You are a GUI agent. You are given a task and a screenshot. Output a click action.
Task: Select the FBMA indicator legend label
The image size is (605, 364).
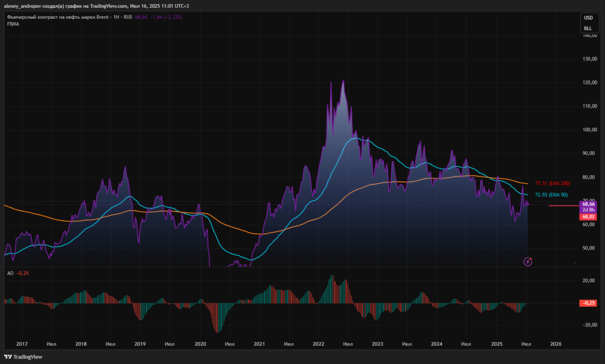point(13,24)
